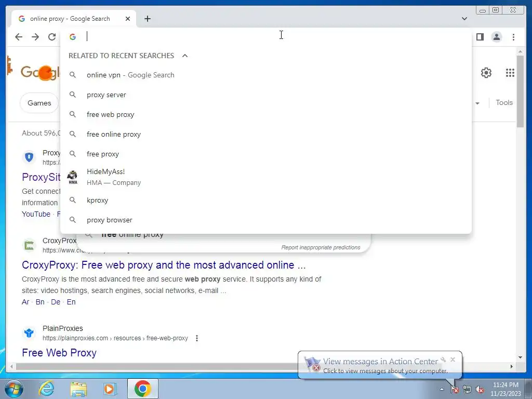
Task: Go back using the browser back arrow
Action: [19, 37]
